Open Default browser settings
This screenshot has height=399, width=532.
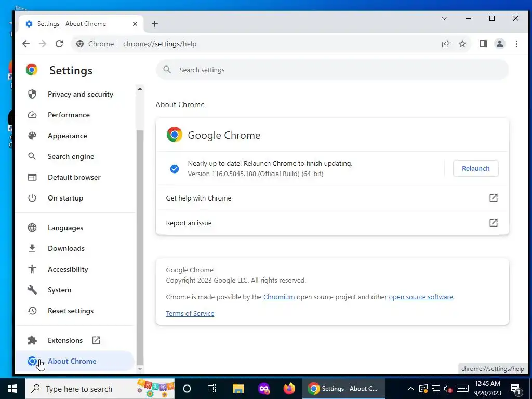(74, 177)
